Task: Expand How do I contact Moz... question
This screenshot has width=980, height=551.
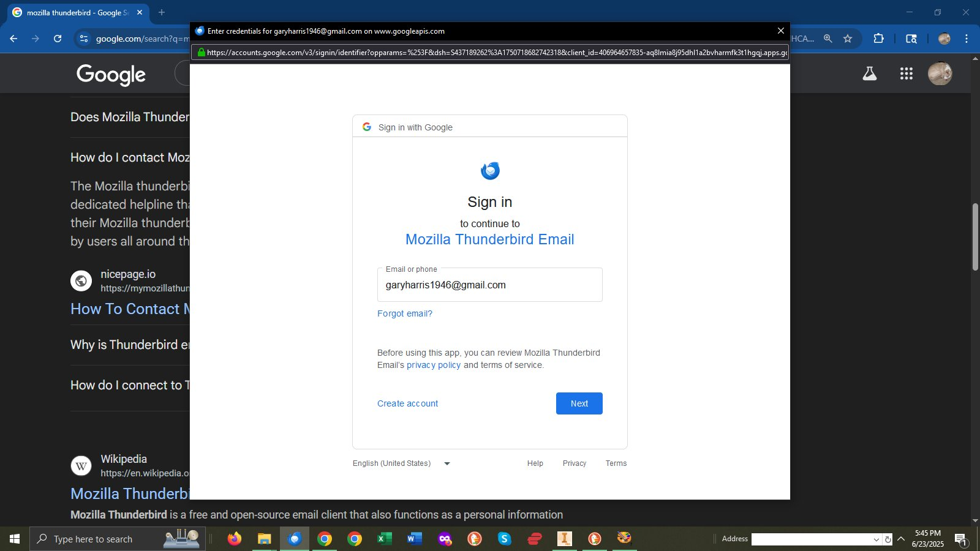Action: click(x=130, y=157)
